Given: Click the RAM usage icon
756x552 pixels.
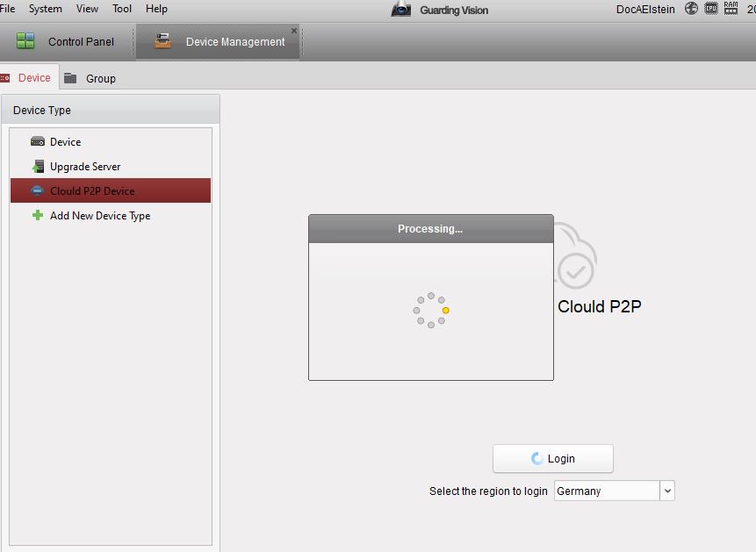Looking at the screenshot, I should click(x=731, y=8).
